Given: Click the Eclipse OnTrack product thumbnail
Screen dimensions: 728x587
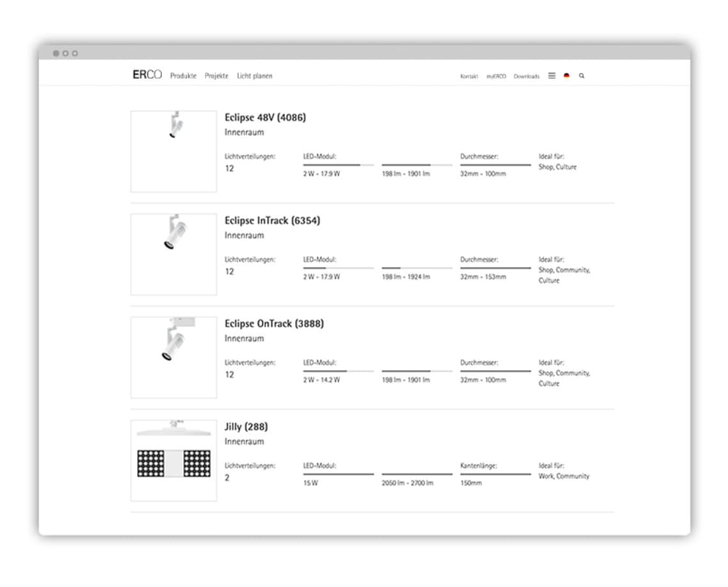Looking at the screenshot, I should coord(174,357).
